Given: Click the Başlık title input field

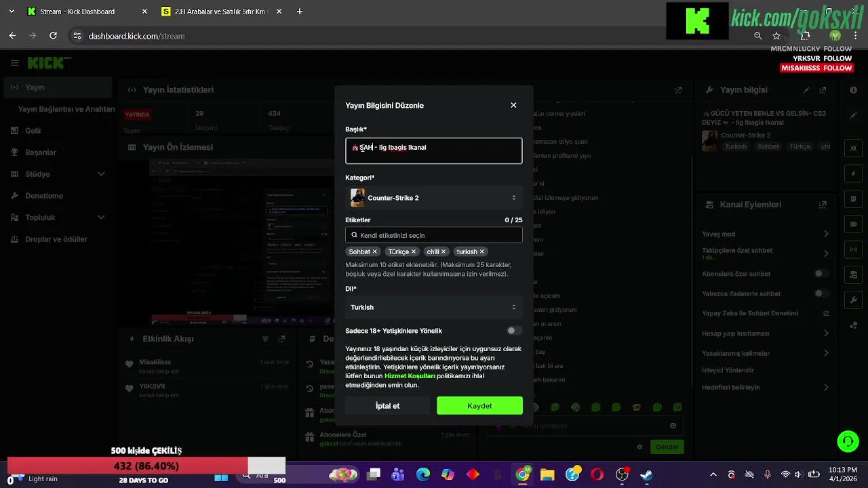Looking at the screenshot, I should (x=434, y=151).
